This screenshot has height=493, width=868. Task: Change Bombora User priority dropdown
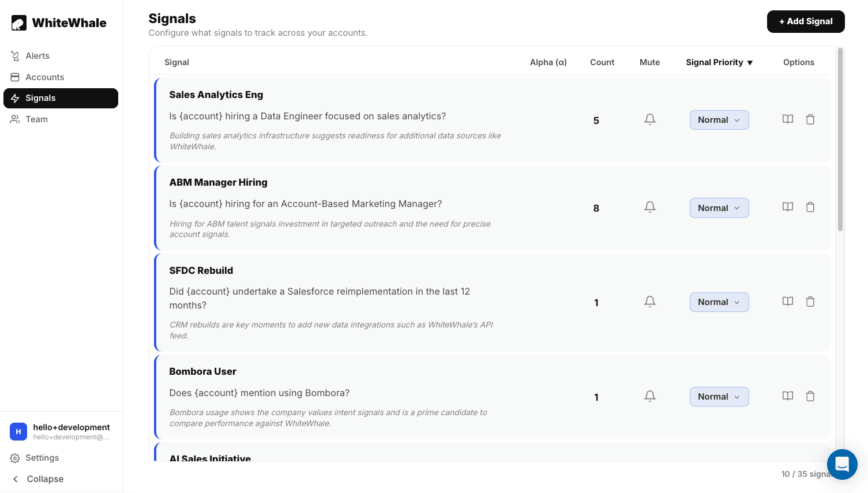coord(719,397)
